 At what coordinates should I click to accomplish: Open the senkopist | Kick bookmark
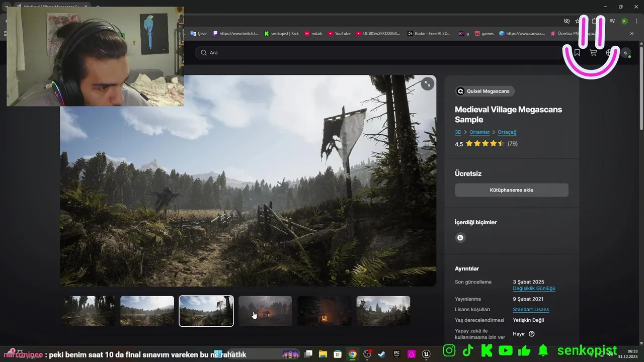(x=281, y=34)
